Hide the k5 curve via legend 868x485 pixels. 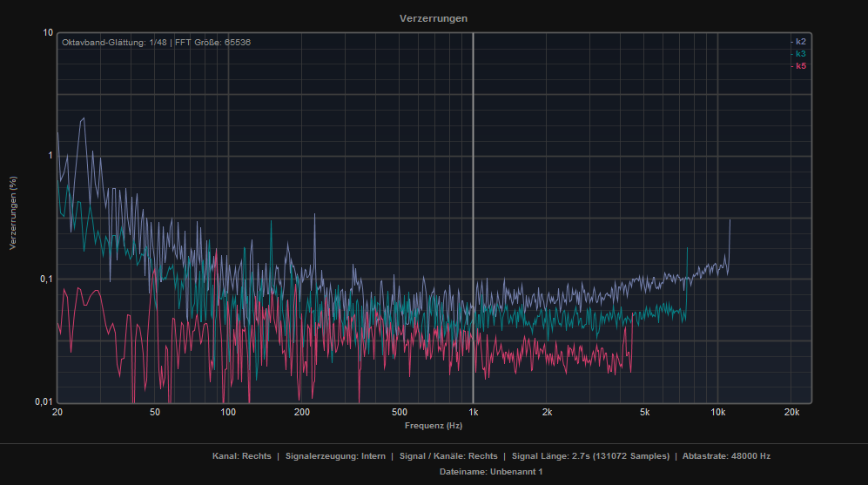[798, 66]
